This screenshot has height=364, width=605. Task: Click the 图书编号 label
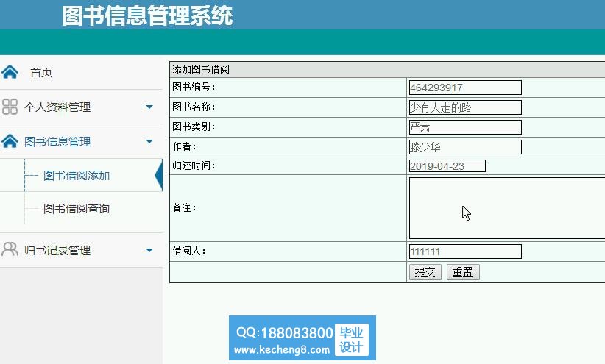194,88
